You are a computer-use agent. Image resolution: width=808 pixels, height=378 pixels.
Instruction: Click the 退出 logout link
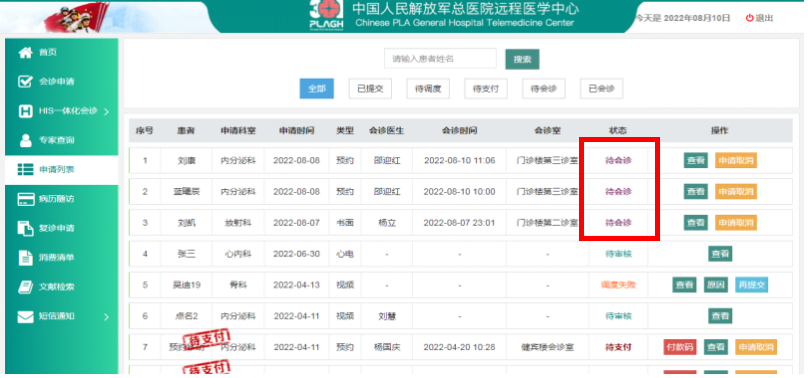[764, 18]
